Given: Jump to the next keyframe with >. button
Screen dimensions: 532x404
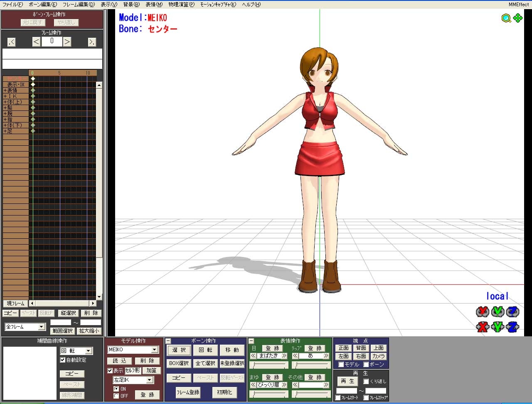Looking at the screenshot, I should point(92,42).
